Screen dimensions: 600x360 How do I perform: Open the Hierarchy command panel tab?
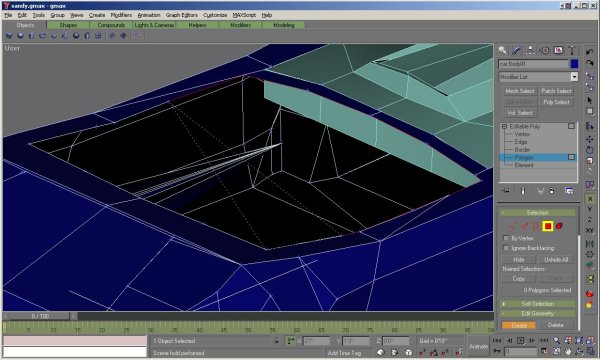click(530, 50)
